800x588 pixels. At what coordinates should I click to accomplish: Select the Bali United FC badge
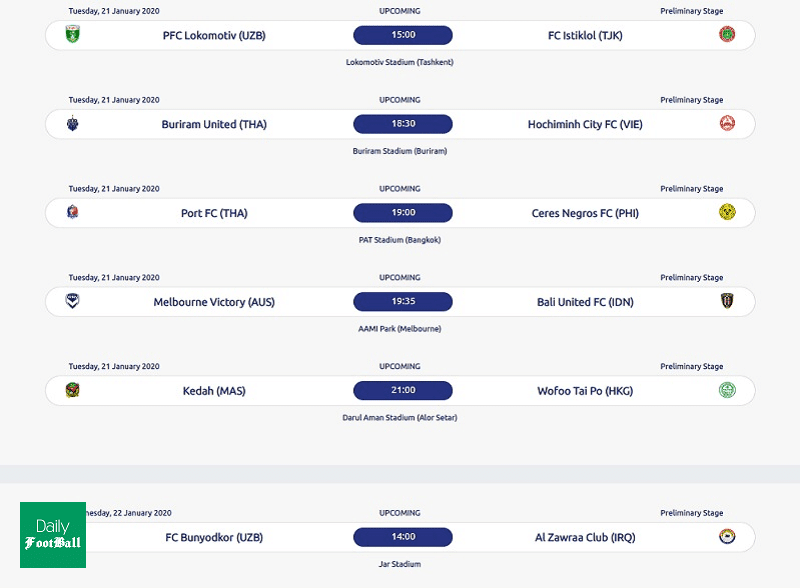point(727,301)
